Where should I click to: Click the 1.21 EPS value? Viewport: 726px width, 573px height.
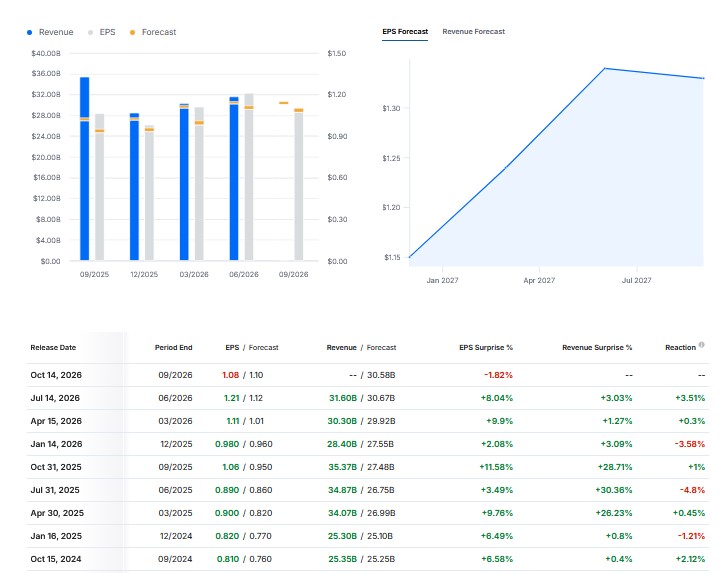[x=232, y=398]
